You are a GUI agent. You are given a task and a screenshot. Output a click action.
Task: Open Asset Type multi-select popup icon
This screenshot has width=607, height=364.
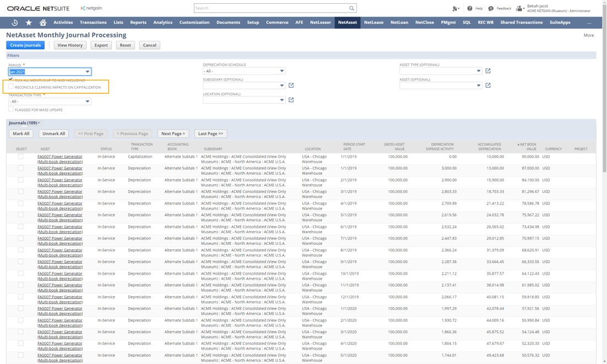tap(488, 71)
